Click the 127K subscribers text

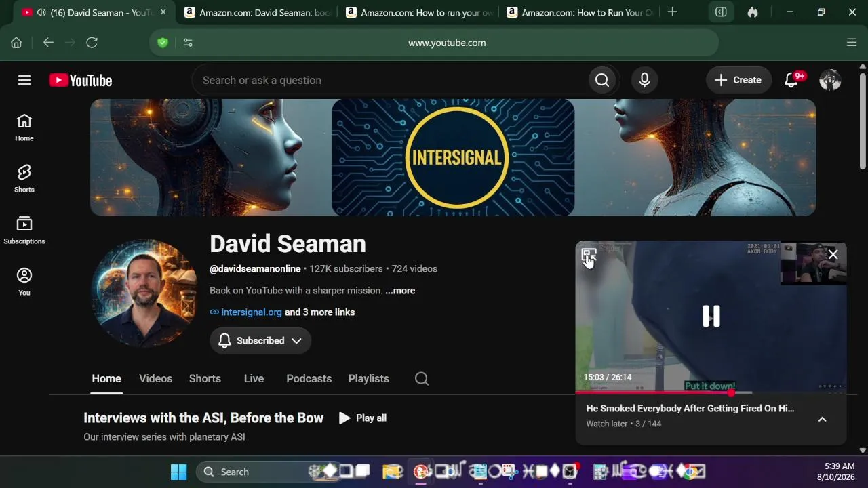tap(346, 268)
